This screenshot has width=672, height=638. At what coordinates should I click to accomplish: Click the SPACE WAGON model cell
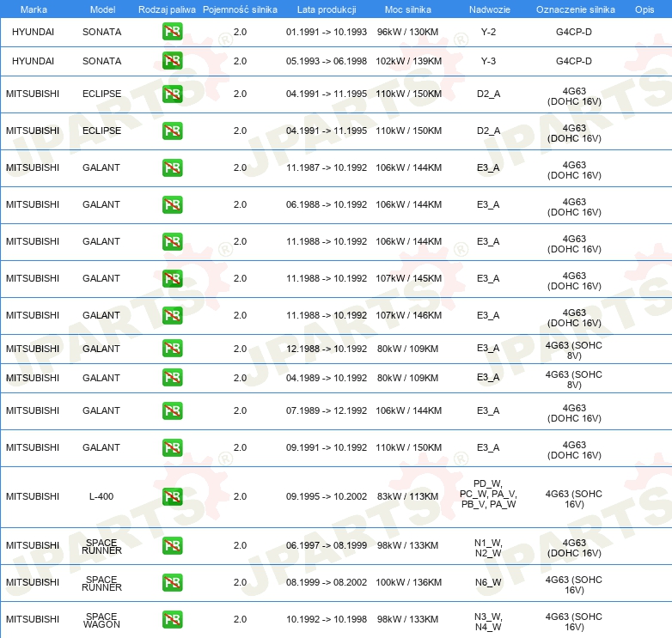pos(101,620)
